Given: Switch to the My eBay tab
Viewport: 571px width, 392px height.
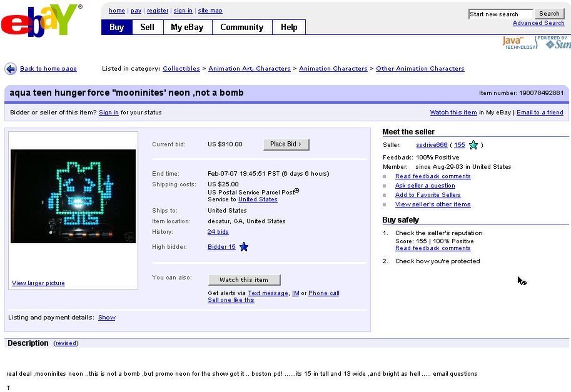Looking at the screenshot, I should click(x=187, y=28).
